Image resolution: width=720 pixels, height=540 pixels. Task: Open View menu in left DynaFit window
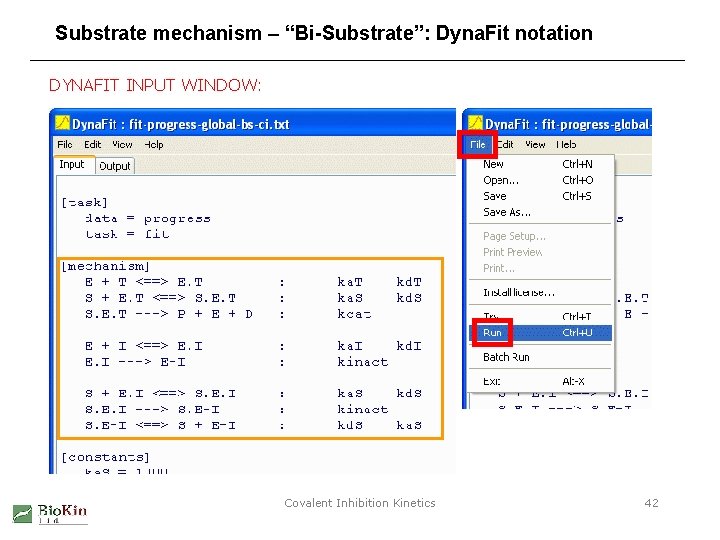tap(122, 145)
